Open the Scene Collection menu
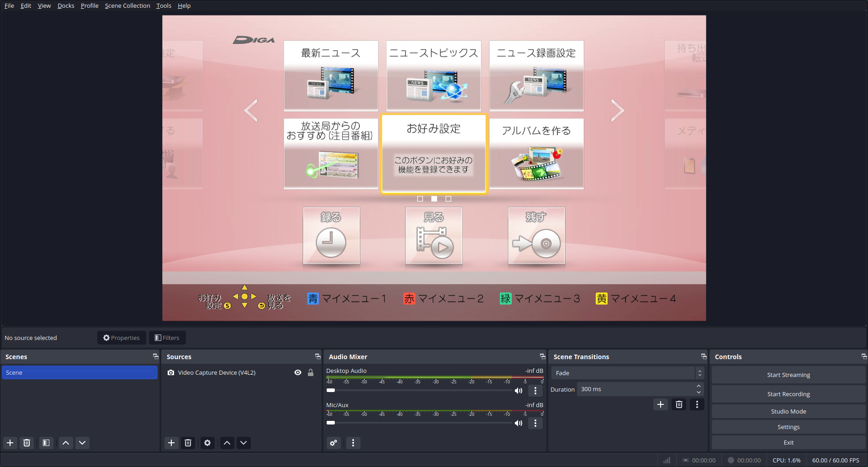Screen dimensions: 868x467 127,5
